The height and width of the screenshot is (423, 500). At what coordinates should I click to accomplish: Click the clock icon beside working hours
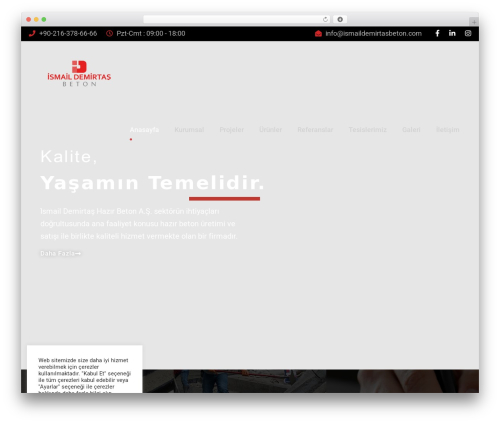109,33
